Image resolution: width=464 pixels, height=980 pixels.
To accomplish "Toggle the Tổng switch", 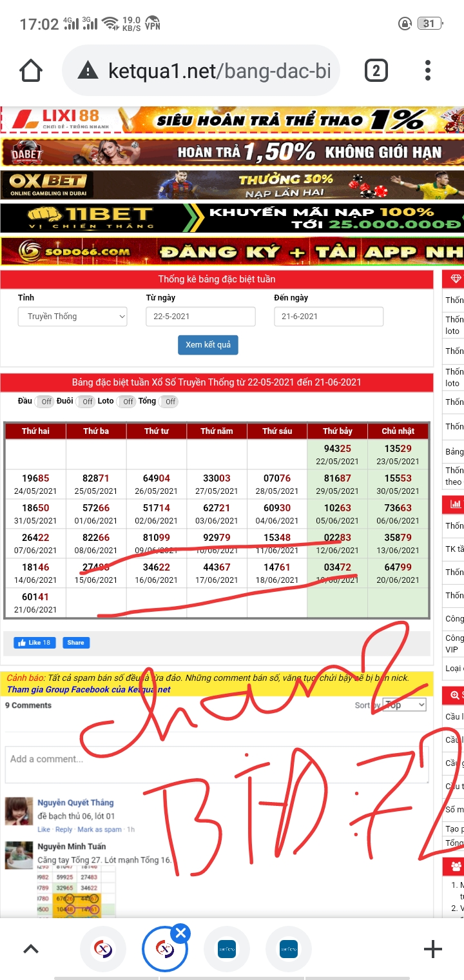I will [168, 401].
